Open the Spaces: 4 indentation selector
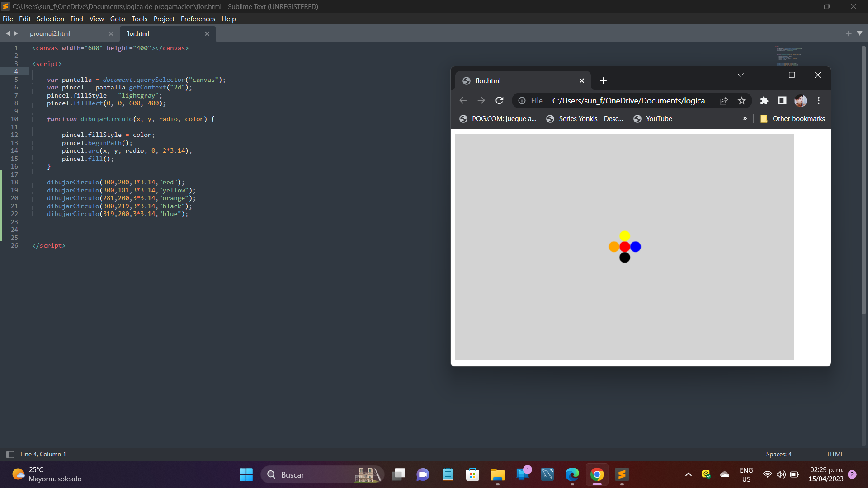This screenshot has height=488, width=868. pos(778,455)
